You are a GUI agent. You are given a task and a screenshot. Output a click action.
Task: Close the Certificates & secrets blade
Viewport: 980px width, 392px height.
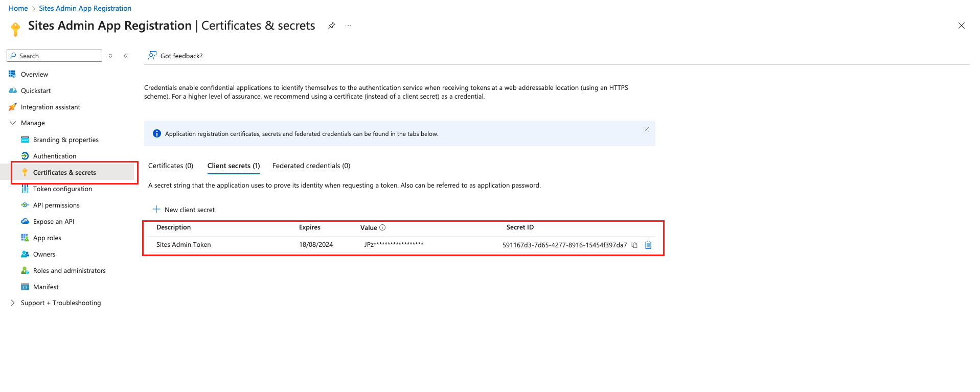962,26
